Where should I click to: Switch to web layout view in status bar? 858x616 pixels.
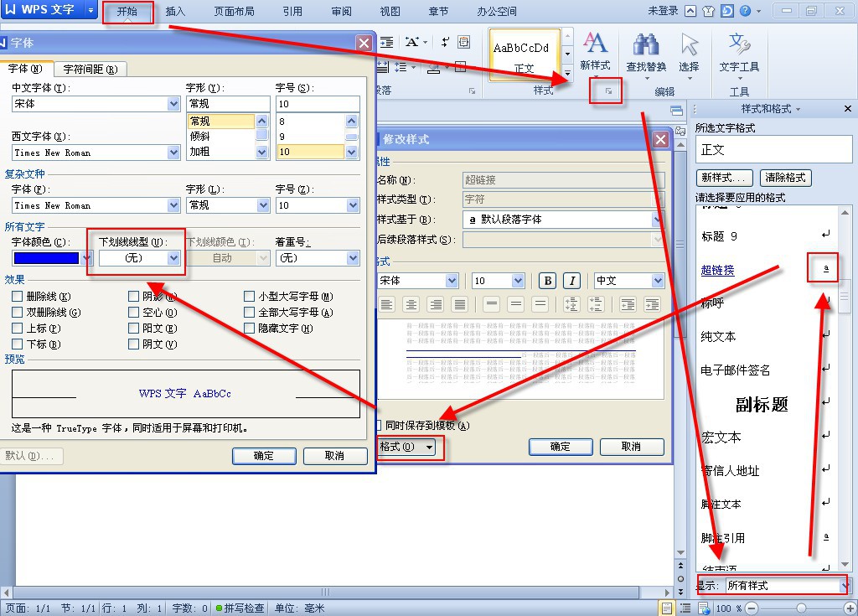click(x=704, y=608)
